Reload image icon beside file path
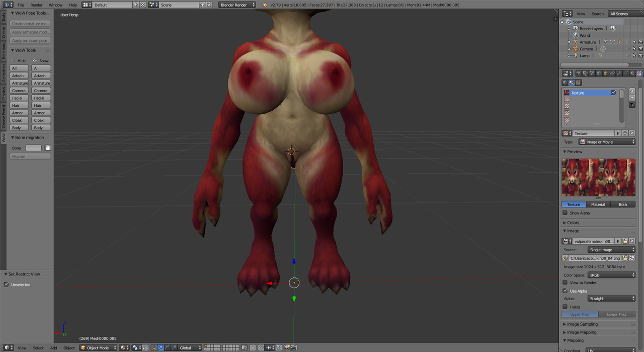This screenshot has height=352, width=644. click(x=631, y=258)
